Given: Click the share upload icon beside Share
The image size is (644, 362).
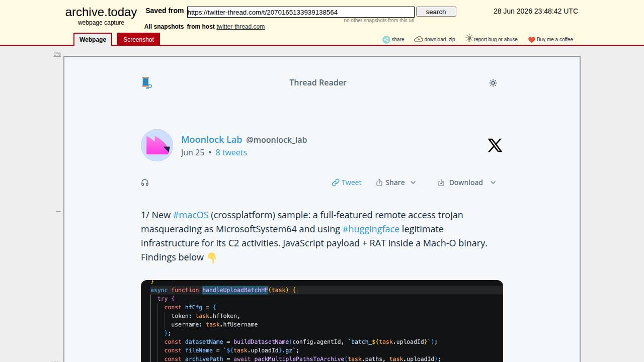Looking at the screenshot, I should [379, 183].
